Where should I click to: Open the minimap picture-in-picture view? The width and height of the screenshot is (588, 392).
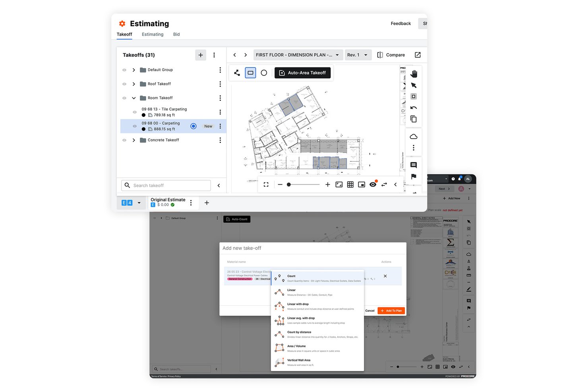[x=362, y=185]
